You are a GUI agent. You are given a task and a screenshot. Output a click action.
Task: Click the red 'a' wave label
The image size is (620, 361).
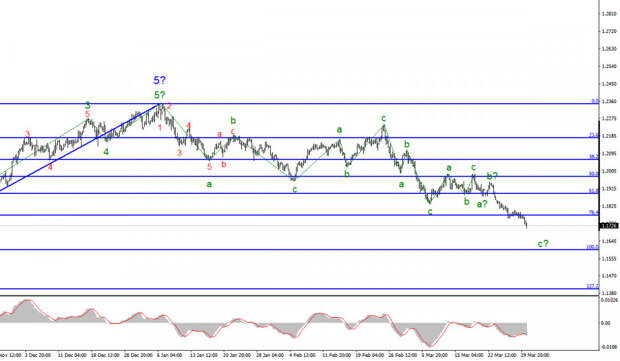pos(219,134)
